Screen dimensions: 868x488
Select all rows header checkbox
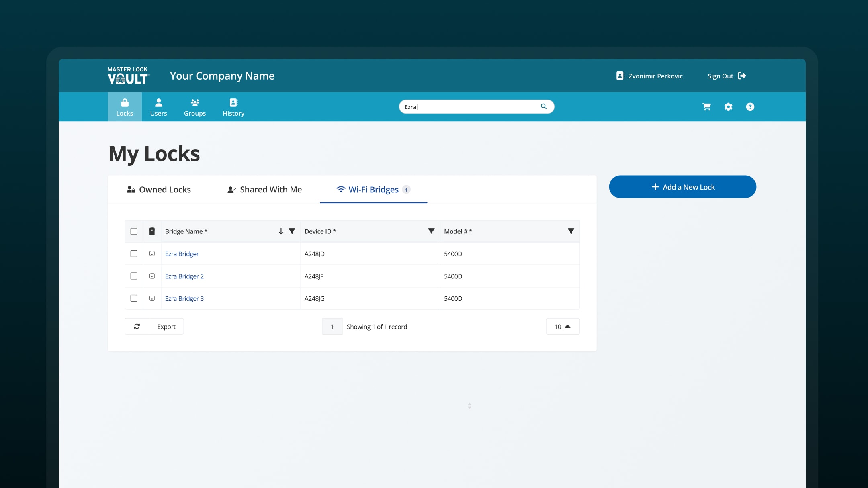pyautogui.click(x=134, y=231)
